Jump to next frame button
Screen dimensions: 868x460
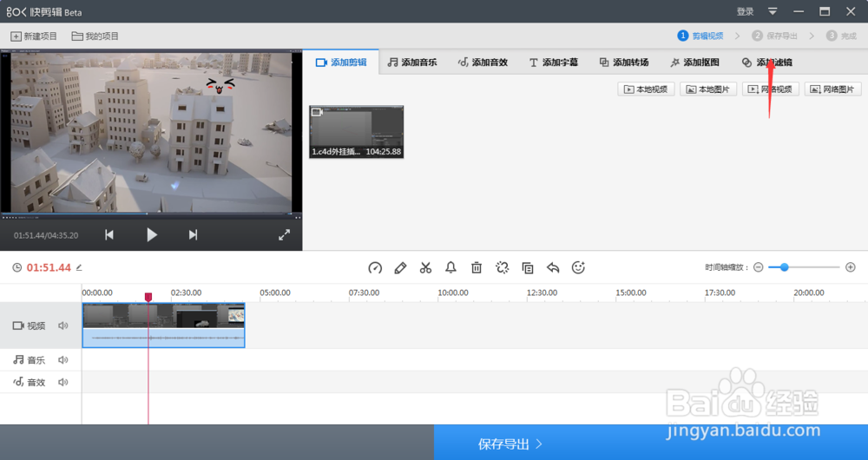click(193, 235)
